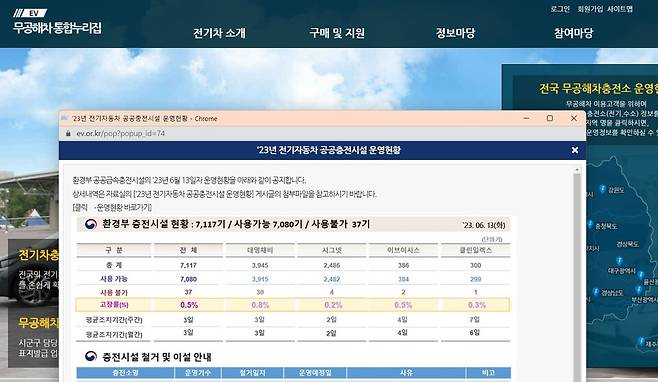Minimize the Chrome popup window

(526, 118)
